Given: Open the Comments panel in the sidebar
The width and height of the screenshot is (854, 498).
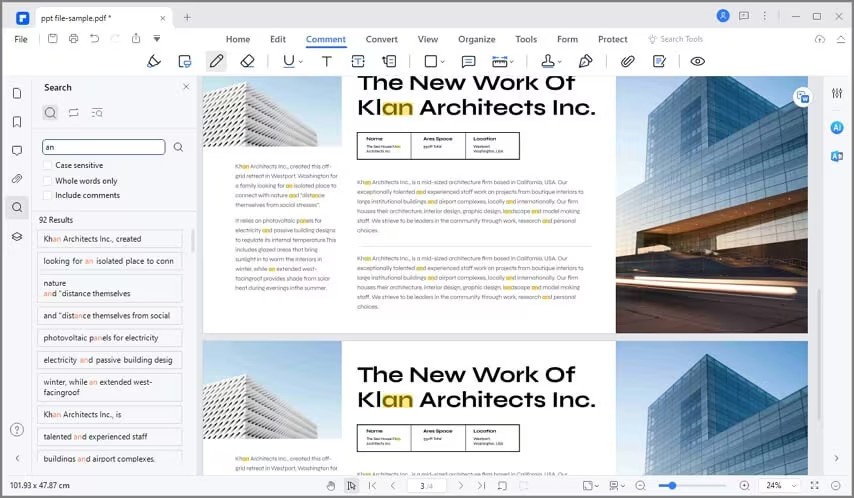Looking at the screenshot, I should click(17, 150).
